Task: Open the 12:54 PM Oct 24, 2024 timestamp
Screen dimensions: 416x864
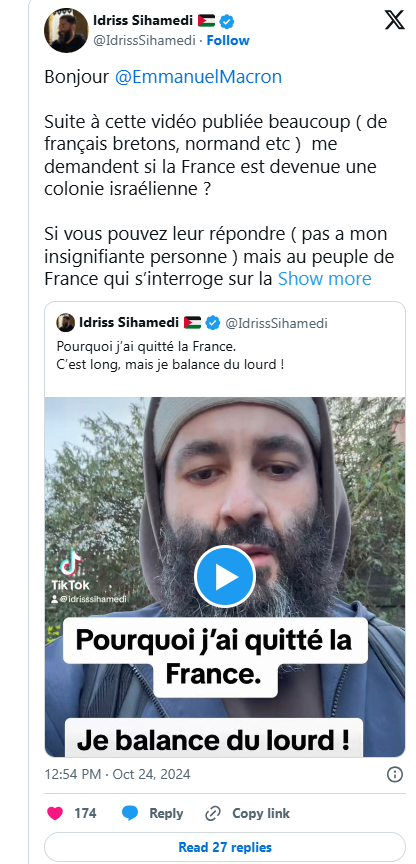Action: coord(117,774)
